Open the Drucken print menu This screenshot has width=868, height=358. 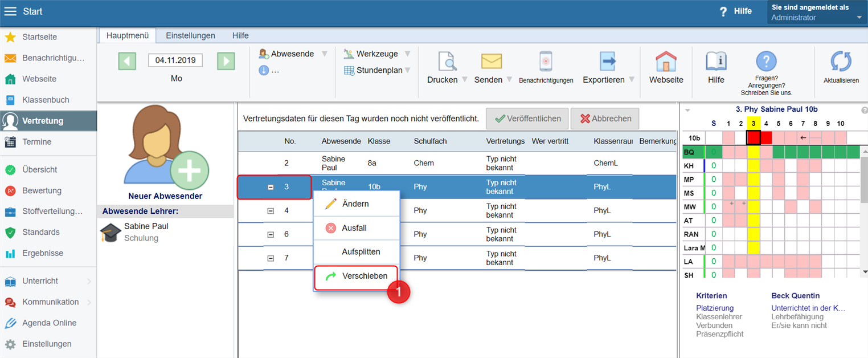click(447, 67)
